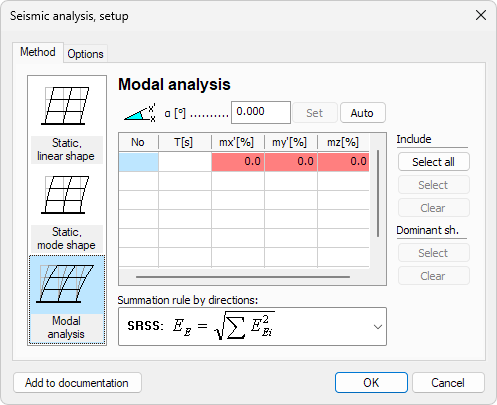Select the Modal analysis method icon
The image size is (497, 405).
[65, 284]
